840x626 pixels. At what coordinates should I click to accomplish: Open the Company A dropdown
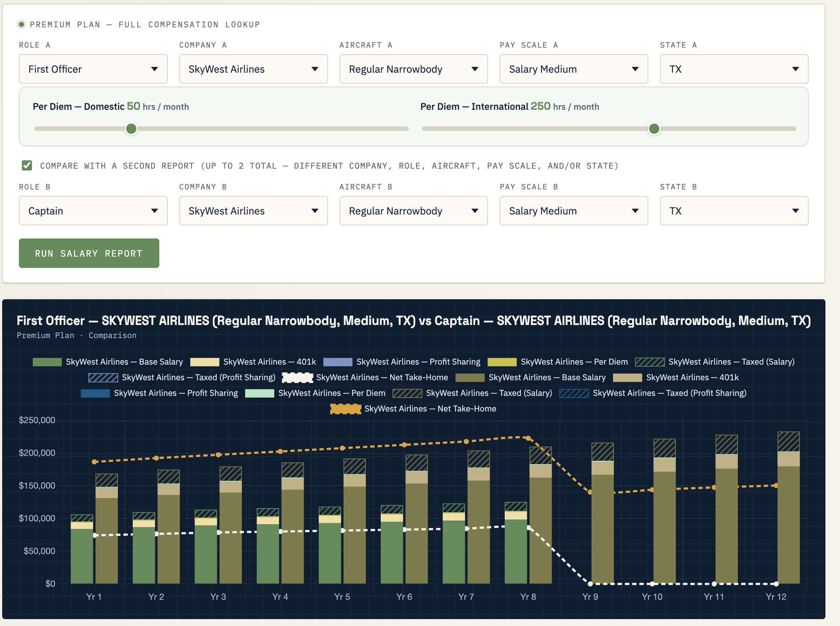253,69
